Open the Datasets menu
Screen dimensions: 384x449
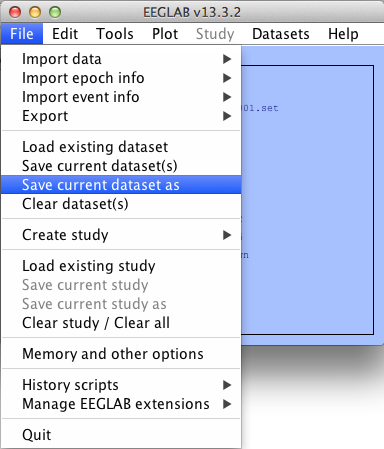coord(281,34)
